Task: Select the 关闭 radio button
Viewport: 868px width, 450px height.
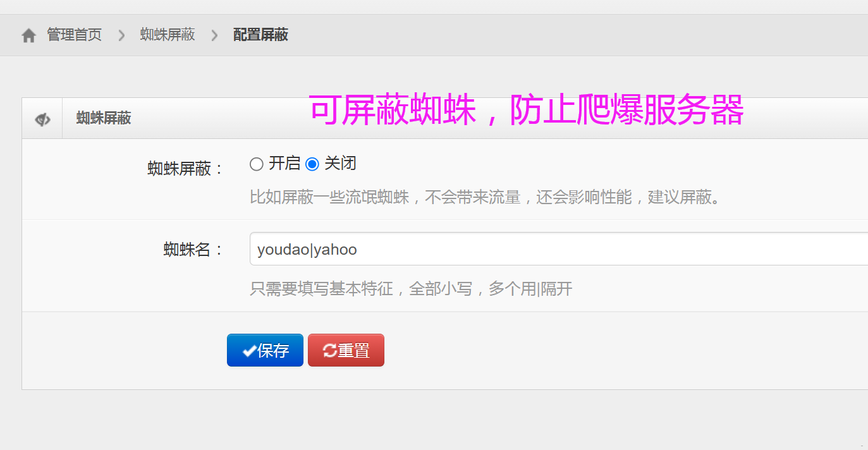Action: pyautogui.click(x=312, y=164)
